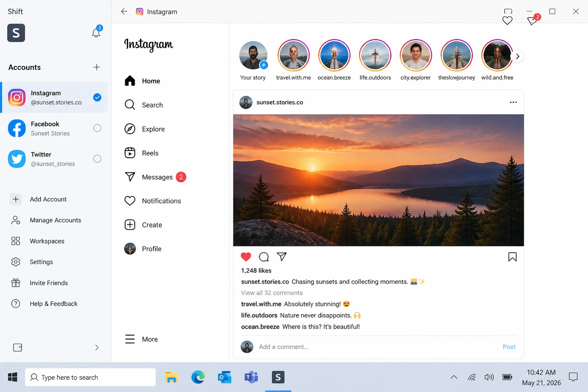Open the volume control in system tray
Screen dimensions: 588x392
(489, 377)
